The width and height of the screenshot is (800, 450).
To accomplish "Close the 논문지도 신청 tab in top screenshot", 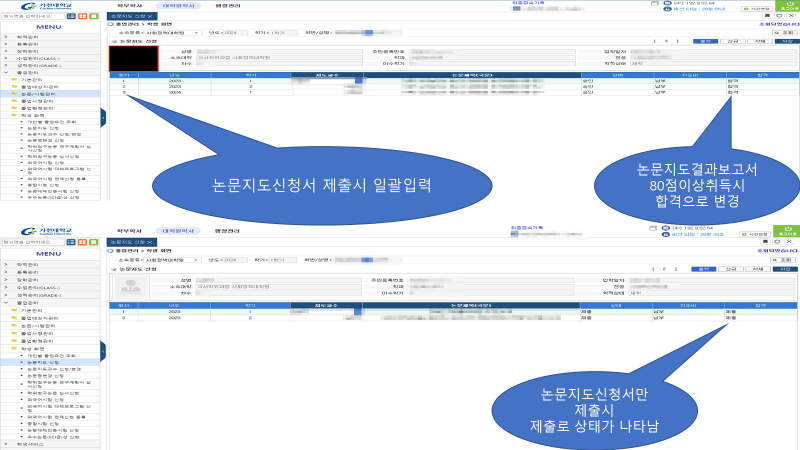I will coord(150,18).
